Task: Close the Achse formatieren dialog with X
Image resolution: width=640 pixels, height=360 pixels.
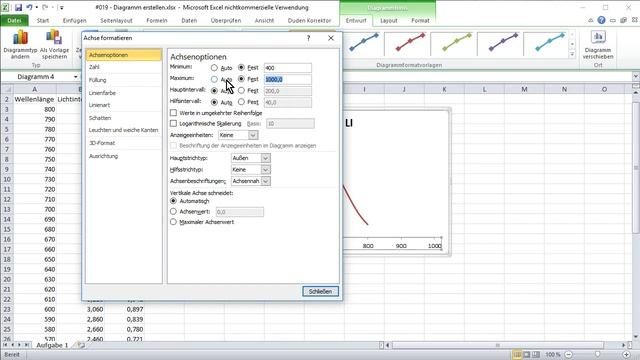Action: click(x=331, y=38)
